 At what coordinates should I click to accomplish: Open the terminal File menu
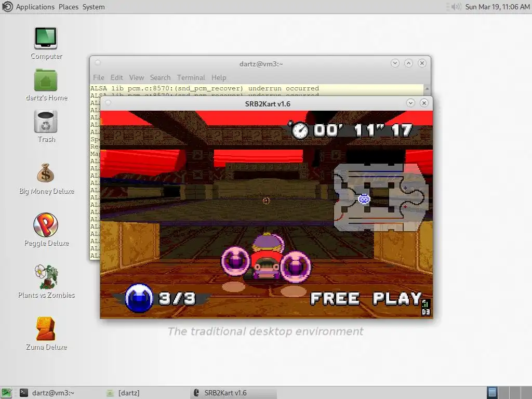pyautogui.click(x=99, y=78)
